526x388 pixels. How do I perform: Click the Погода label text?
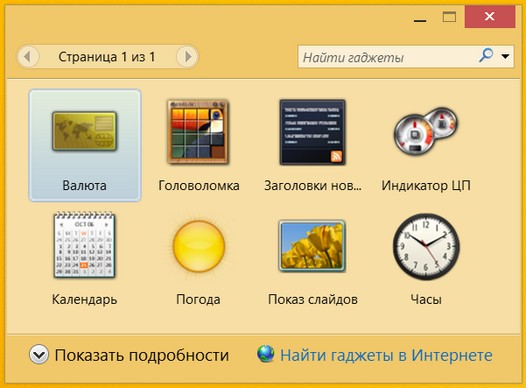click(198, 299)
